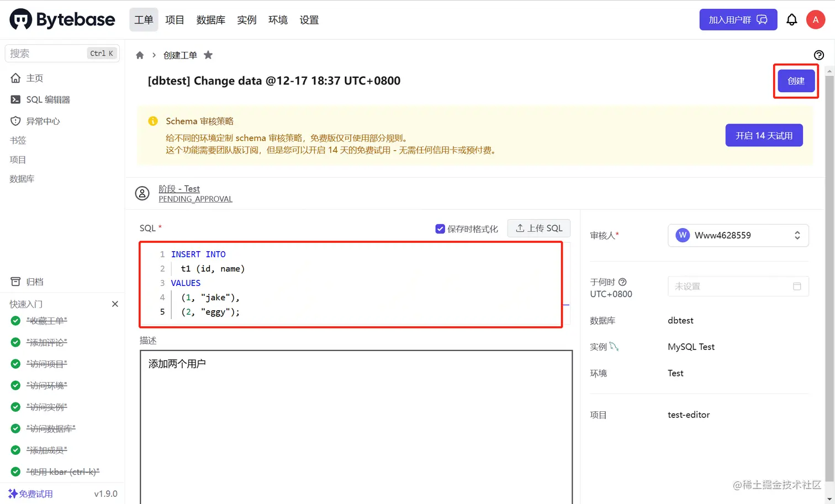Image resolution: width=835 pixels, height=504 pixels.
Task: Start the trial with 开启 14 天试用
Action: point(764,135)
